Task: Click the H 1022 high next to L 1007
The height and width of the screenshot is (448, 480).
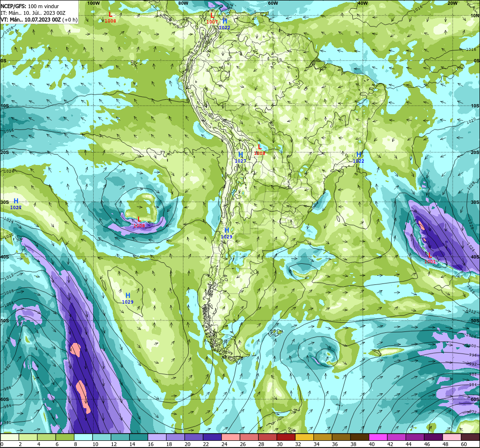Action: (224, 24)
